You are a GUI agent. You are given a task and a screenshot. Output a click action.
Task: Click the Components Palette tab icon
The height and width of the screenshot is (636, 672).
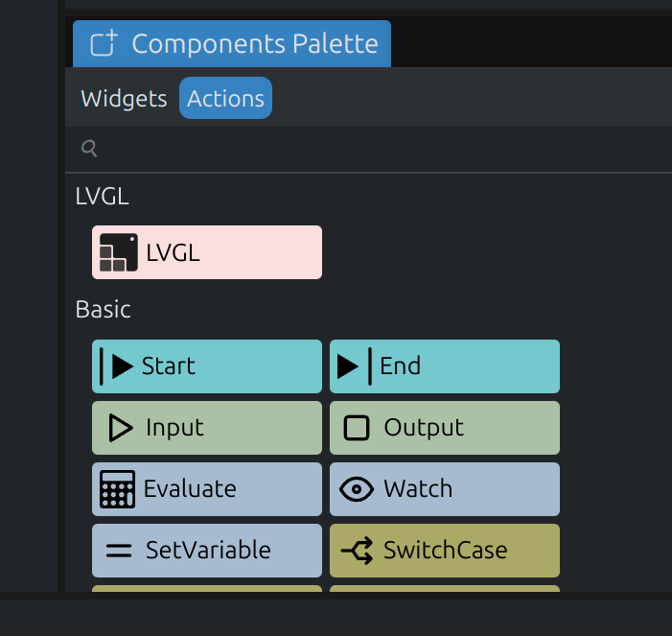coord(104,44)
